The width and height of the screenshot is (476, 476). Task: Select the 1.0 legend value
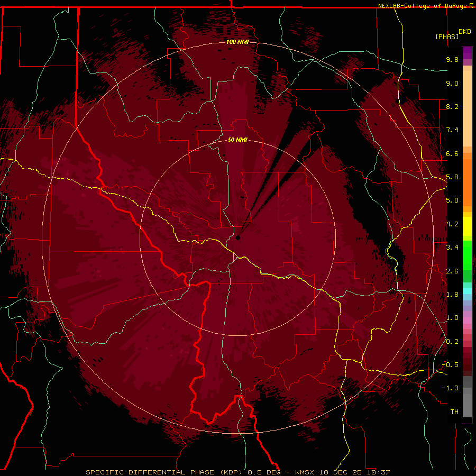pos(452,318)
